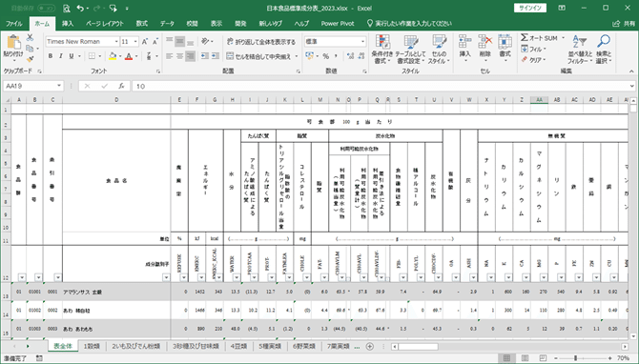Click the Fill (フィル) button

click(x=534, y=49)
